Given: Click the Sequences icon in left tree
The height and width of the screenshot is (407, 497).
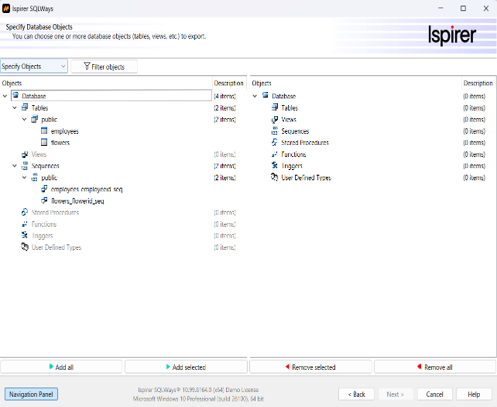Looking at the screenshot, I should coord(25,166).
